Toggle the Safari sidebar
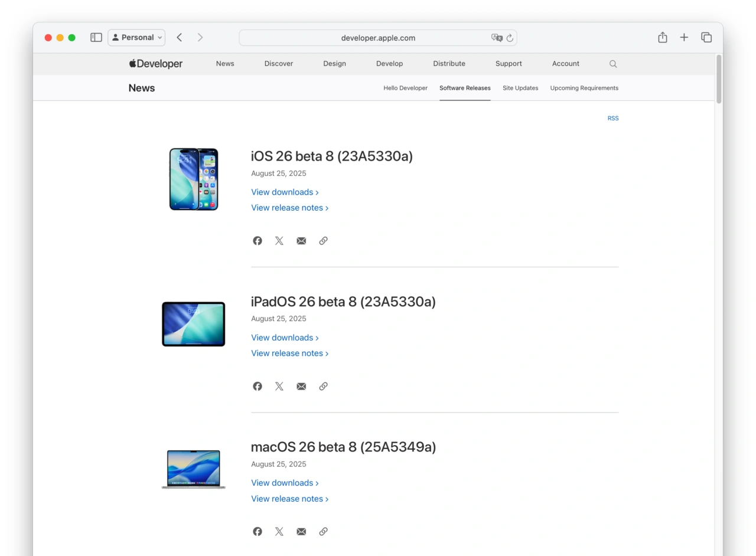Viewport: 756px width, 556px height. tap(96, 37)
